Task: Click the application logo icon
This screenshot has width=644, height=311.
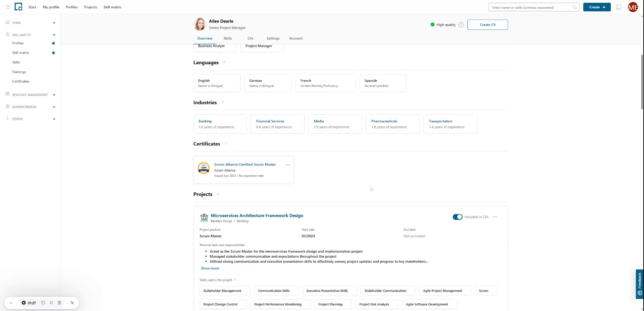Action: tap(18, 7)
